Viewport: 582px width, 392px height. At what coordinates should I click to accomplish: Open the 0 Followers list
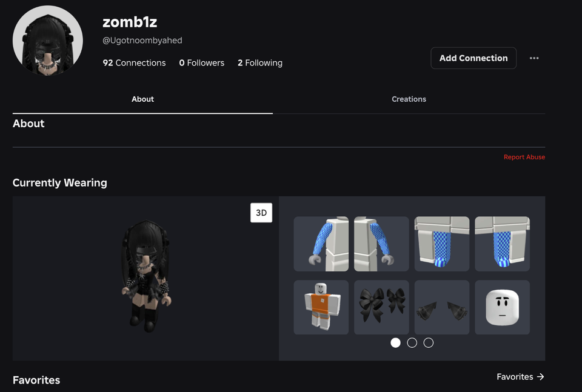tap(201, 62)
